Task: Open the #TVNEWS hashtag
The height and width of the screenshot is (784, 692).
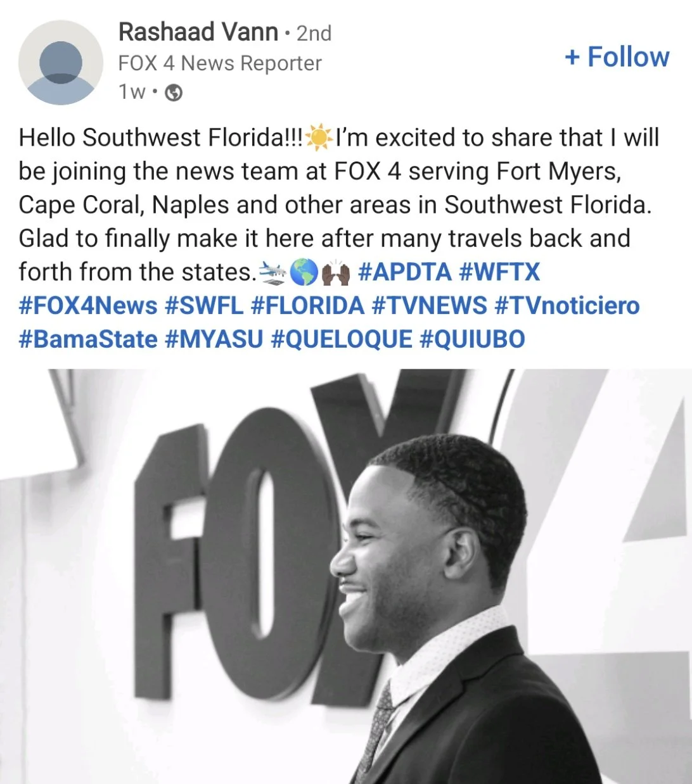Action: click(429, 306)
